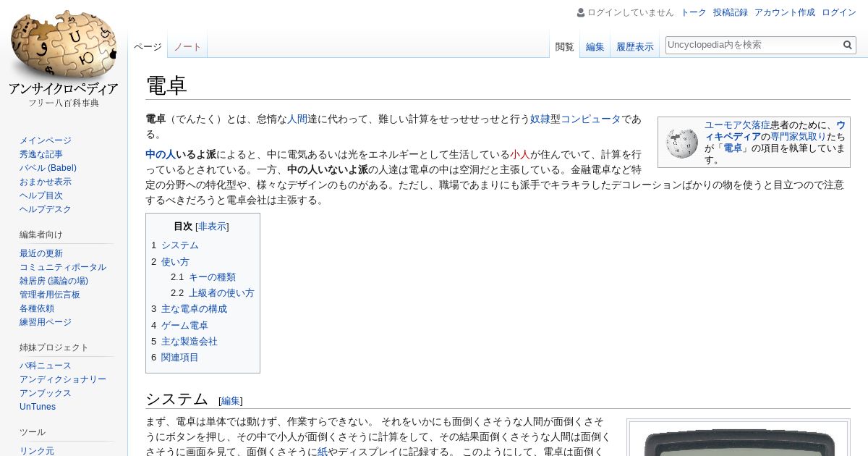
Task: Click the calculator image thumbnail
Action: click(x=738, y=440)
